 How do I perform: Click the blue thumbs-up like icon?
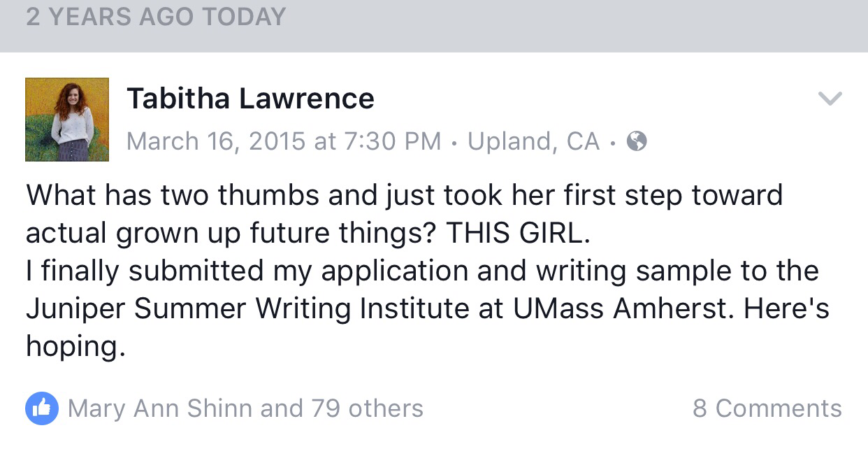pos(42,408)
